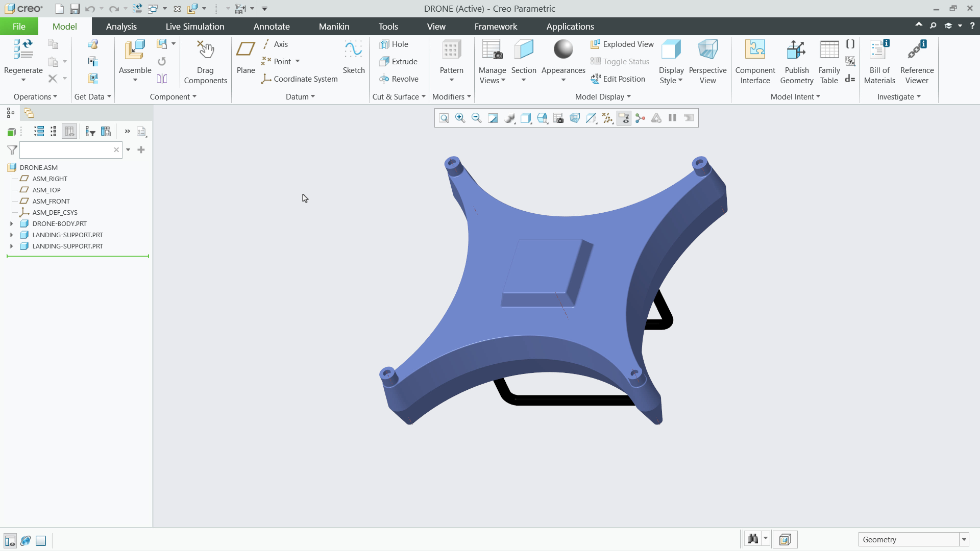Click the Regenerate icon

(23, 51)
